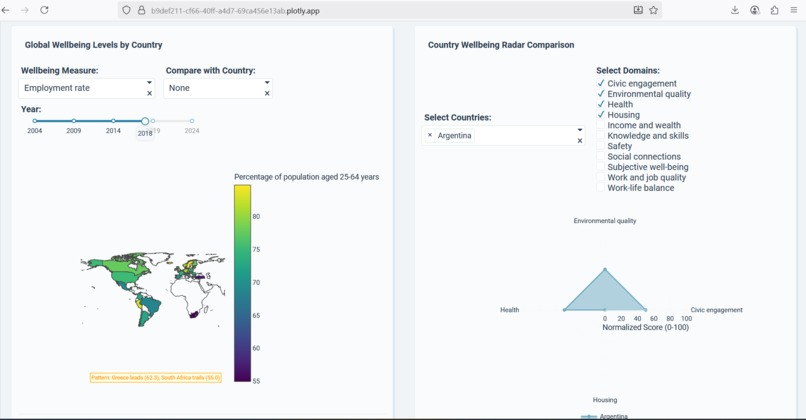The image size is (806, 420).
Task: Enable Knowledge and skills domain
Action: 600,136
